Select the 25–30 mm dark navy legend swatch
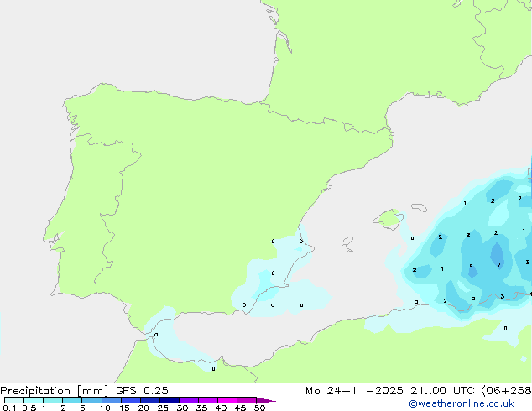The height and width of the screenshot is (411, 532). tap(170, 400)
